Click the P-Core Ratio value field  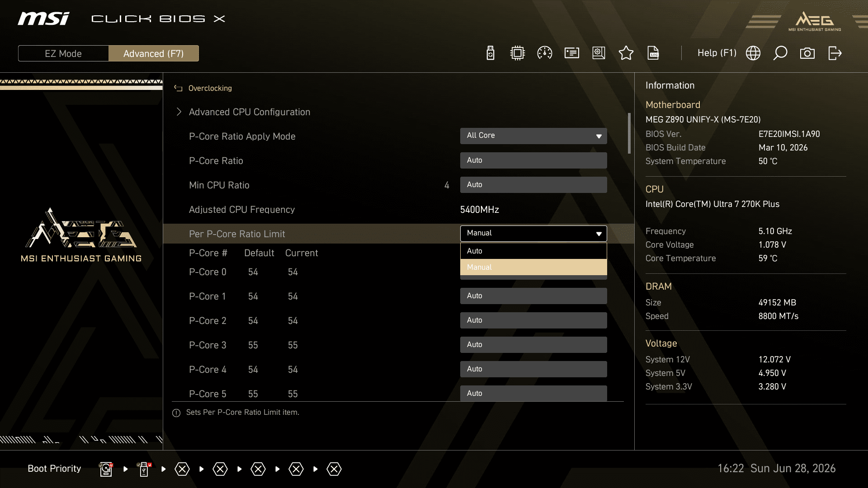pyautogui.click(x=533, y=160)
